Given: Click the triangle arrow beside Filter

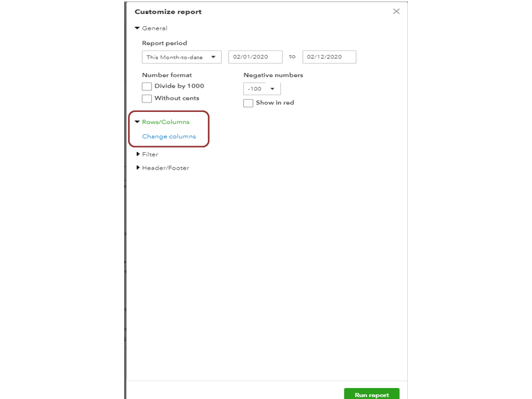Looking at the screenshot, I should [x=138, y=154].
